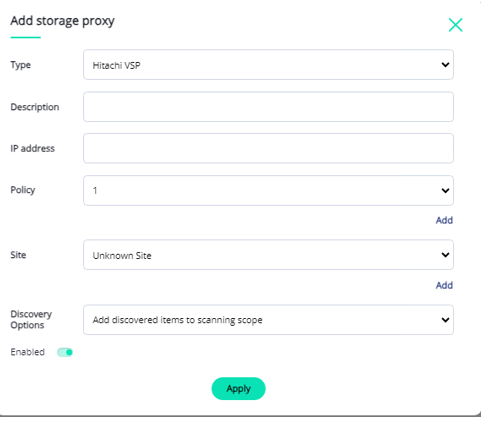Image resolution: width=498 pixels, height=432 pixels.
Task: Focus the Description text field
Action: (268, 107)
